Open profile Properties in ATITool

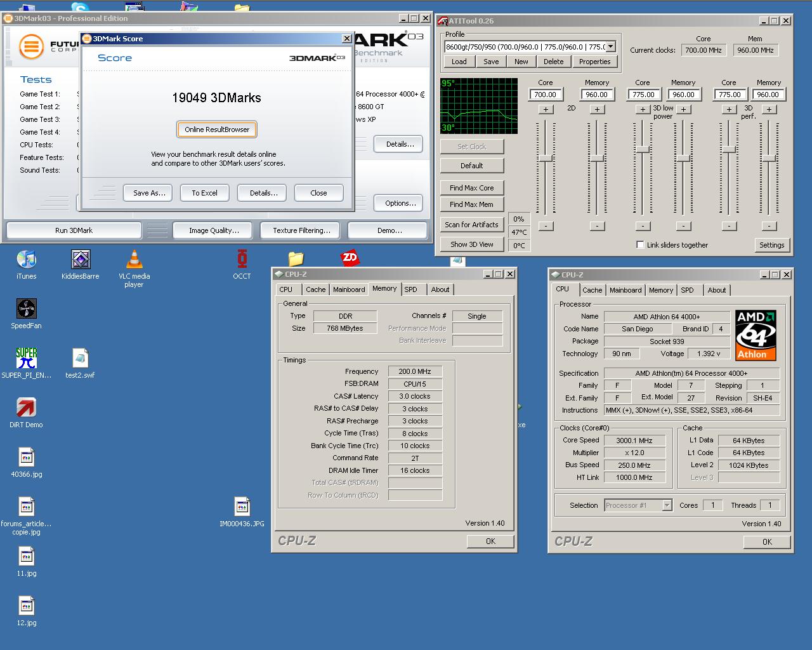click(x=594, y=62)
